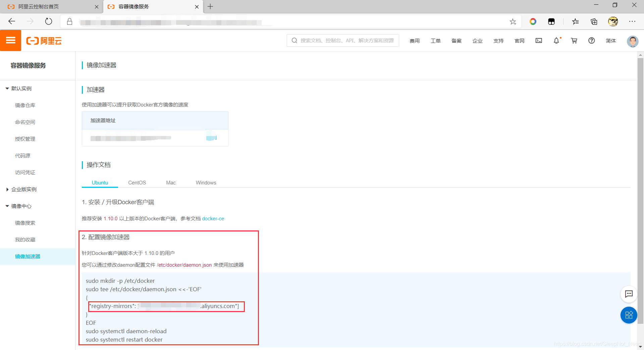Click the colorful circle extension icon
The height and width of the screenshot is (350, 644).
[x=533, y=21]
